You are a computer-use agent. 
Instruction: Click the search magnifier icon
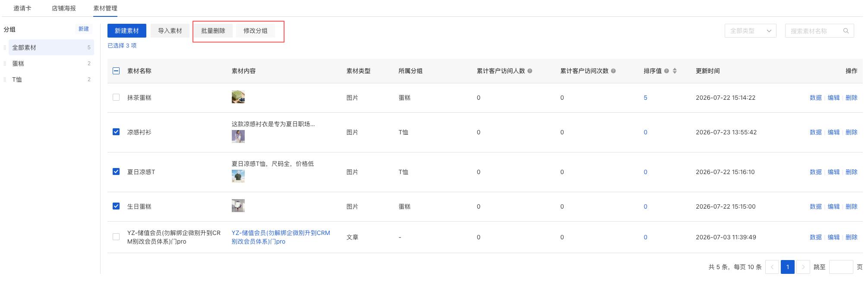pos(846,31)
